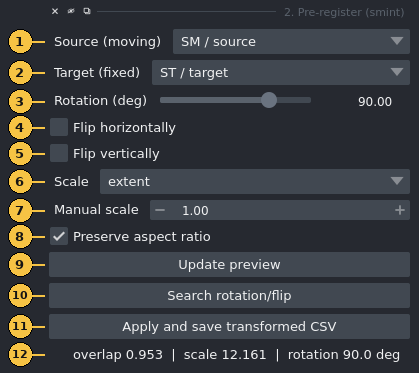Click the Rotation (deg) label

point(100,101)
